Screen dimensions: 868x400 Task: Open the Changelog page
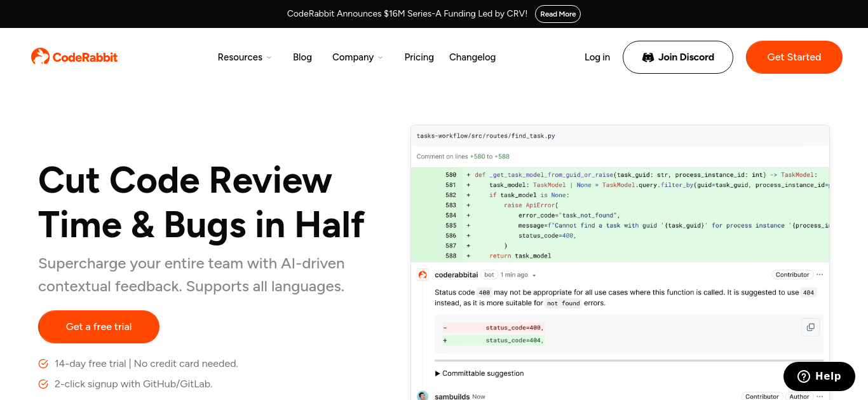point(473,57)
